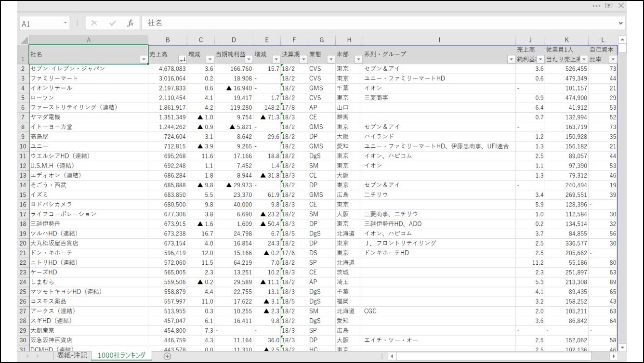The width and height of the screenshot is (644, 363).
Task: Click the formula bar Enter checkmark icon
Action: (x=112, y=23)
